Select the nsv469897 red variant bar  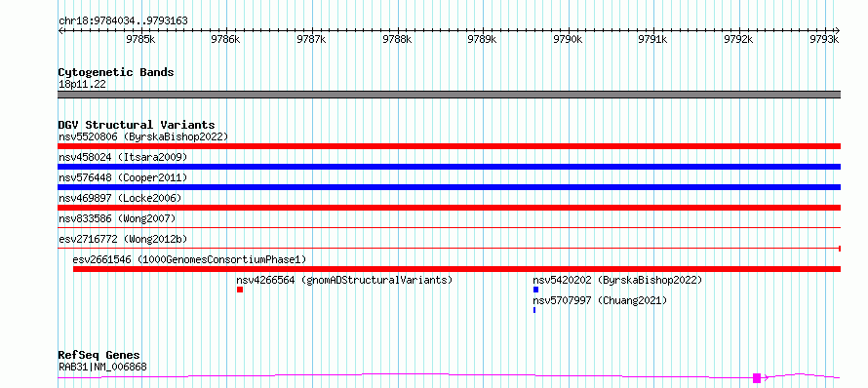[449, 208]
